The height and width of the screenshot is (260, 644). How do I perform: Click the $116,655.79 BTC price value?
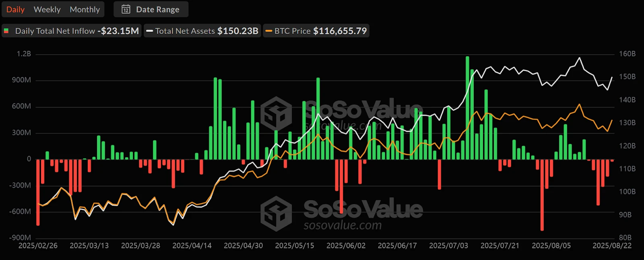point(340,31)
